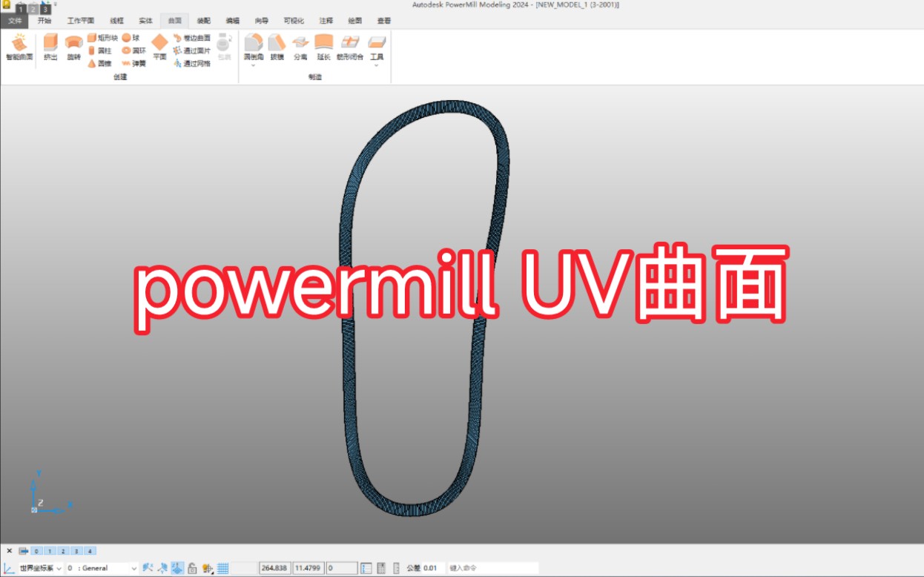The height and width of the screenshot is (577, 924).
Task: Toggle the grid display in status bar
Action: pyautogui.click(x=222, y=568)
